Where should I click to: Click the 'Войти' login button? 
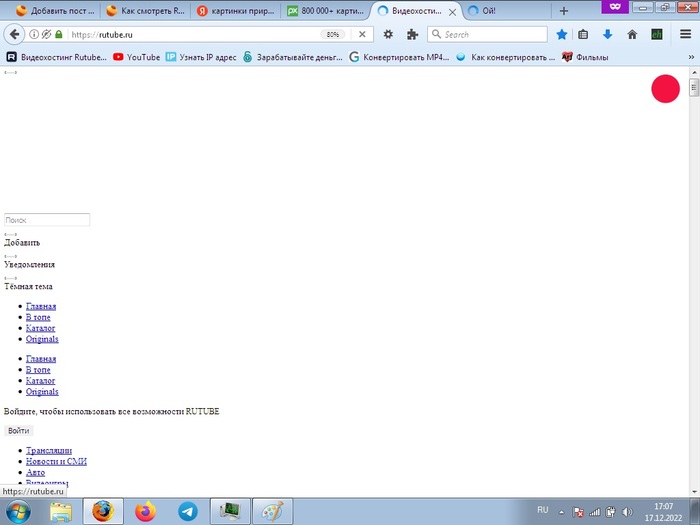click(x=18, y=431)
